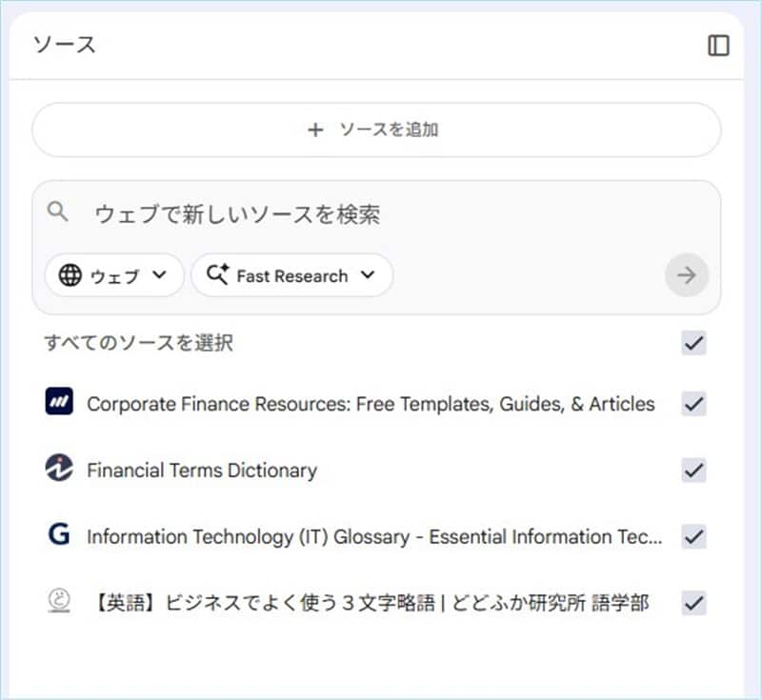Click the IT Glossary source G icon
This screenshot has width=762, height=700.
pos(59,535)
